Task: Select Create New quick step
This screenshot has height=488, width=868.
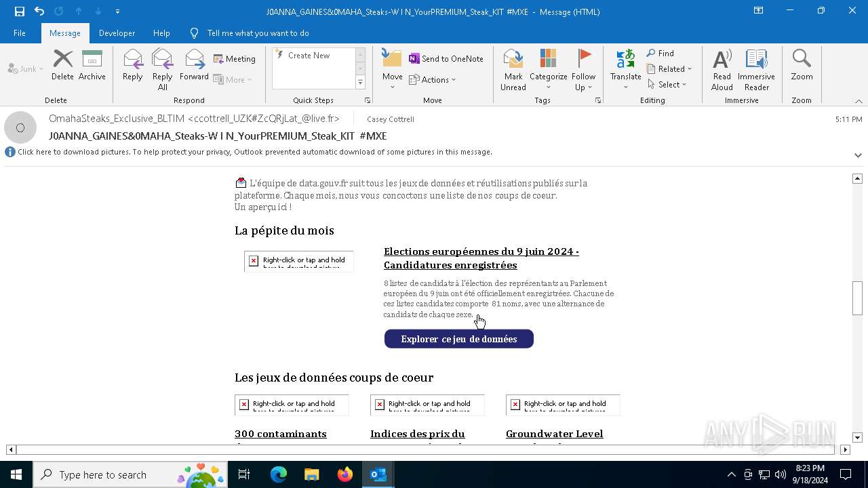Action: tap(309, 56)
